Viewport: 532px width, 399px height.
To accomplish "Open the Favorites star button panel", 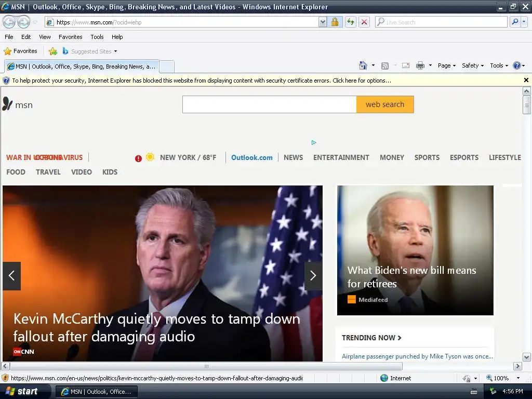I will point(20,51).
